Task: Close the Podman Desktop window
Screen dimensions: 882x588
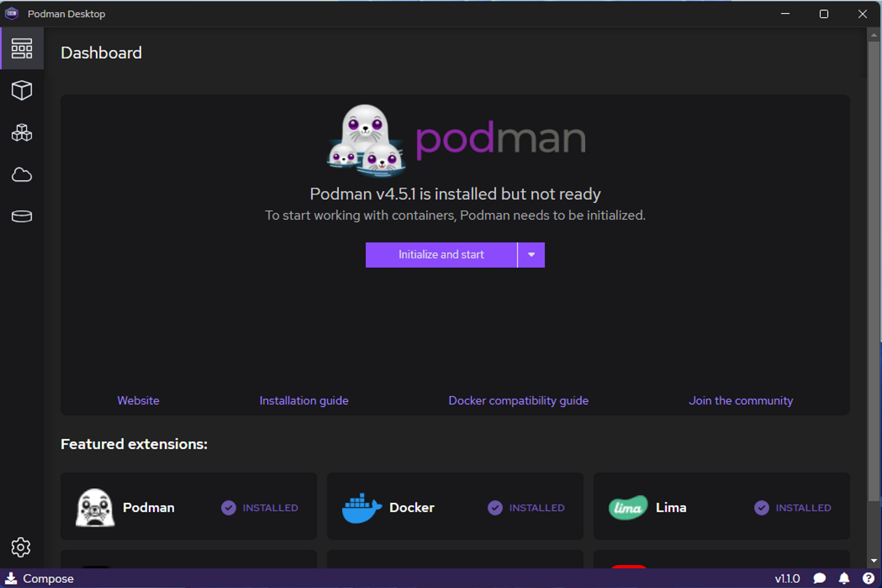Action: (862, 13)
